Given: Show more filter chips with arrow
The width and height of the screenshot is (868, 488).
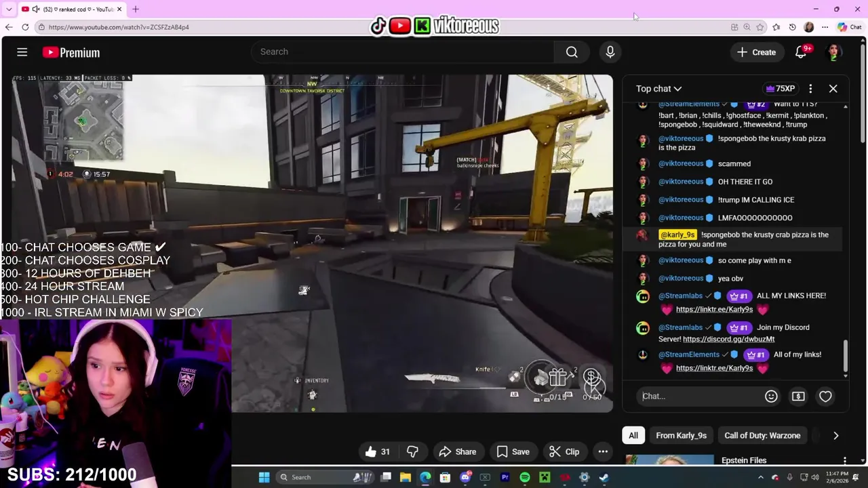Looking at the screenshot, I should 835,436.
